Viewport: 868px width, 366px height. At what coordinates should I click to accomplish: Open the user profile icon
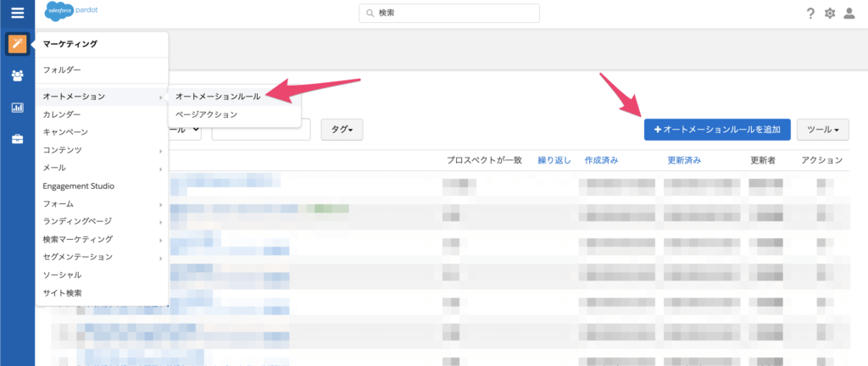(x=849, y=13)
